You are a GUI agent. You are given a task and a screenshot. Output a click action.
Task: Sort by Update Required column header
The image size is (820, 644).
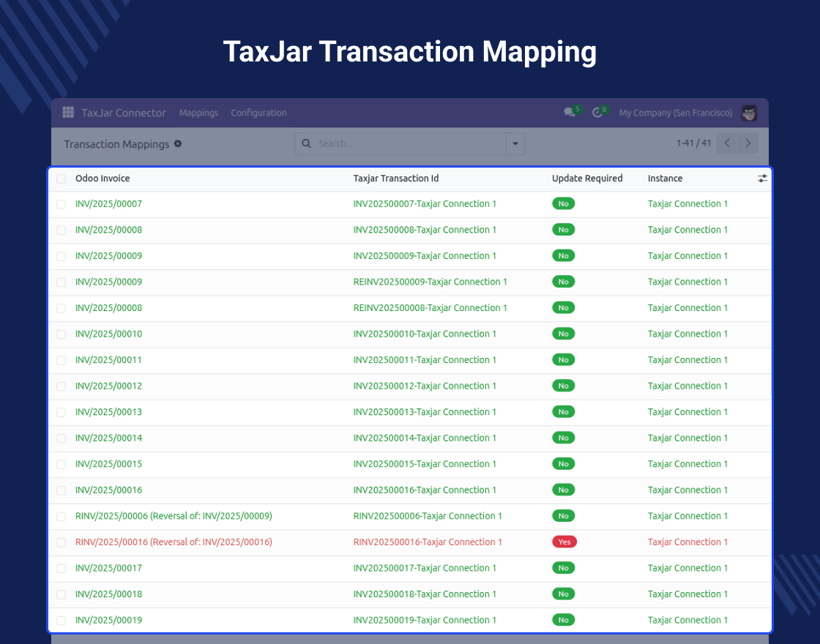[587, 179]
